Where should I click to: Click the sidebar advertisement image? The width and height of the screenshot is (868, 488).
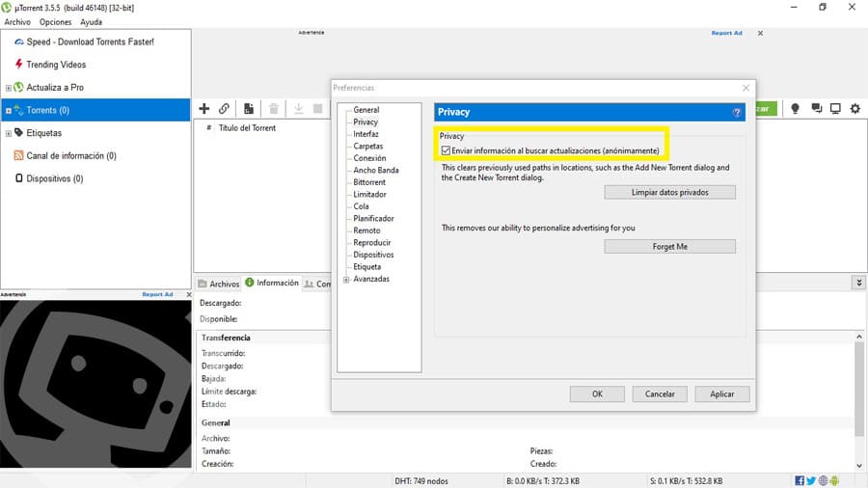pos(95,384)
